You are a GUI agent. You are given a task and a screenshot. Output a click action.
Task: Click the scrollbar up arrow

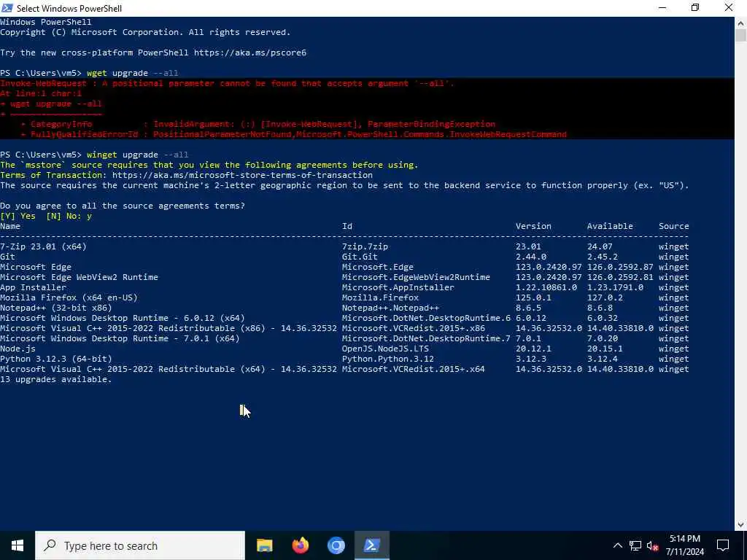[x=740, y=23]
